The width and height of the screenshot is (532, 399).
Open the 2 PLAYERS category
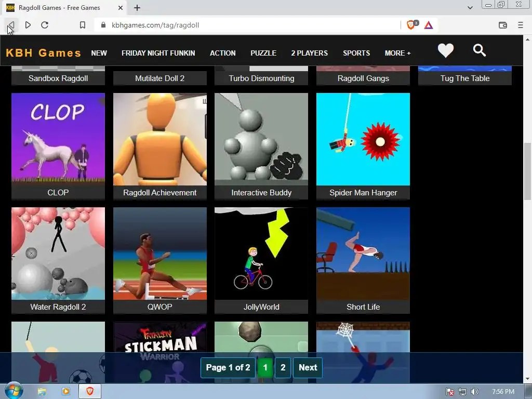[310, 54]
